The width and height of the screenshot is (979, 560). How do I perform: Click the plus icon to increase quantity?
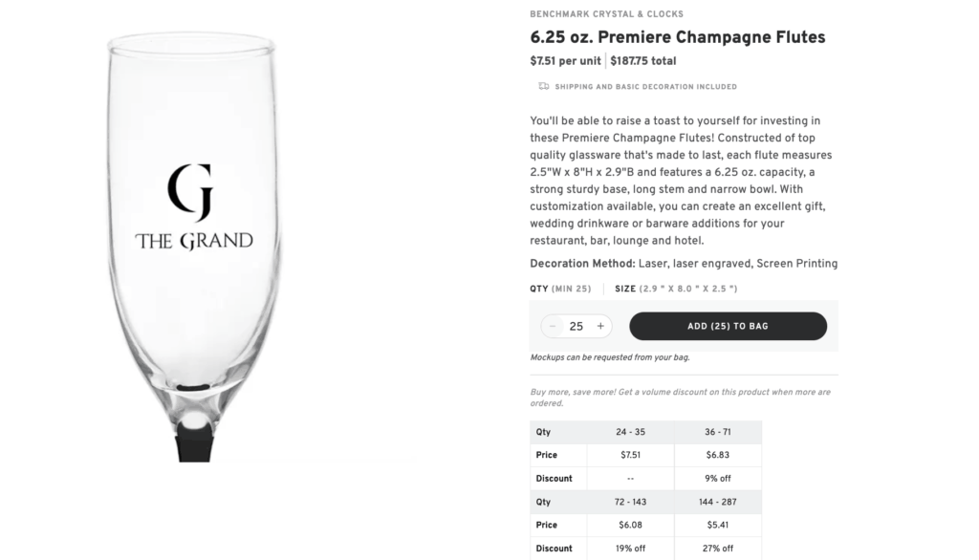click(x=600, y=326)
